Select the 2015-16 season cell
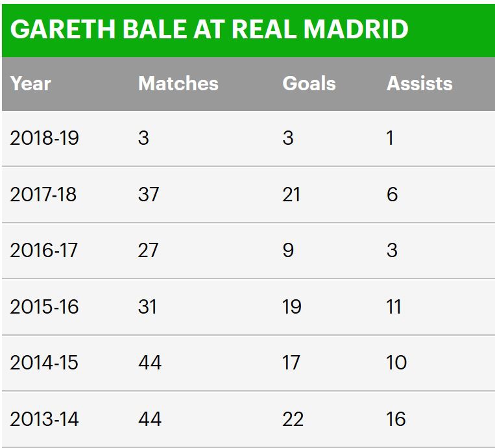Image resolution: width=495 pixels, height=448 pixels. [x=43, y=306]
